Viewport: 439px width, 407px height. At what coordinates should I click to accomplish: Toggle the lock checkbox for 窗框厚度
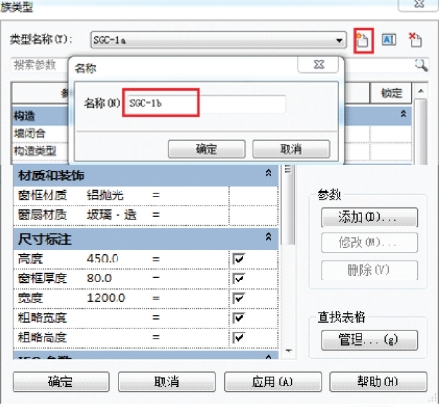238,278
